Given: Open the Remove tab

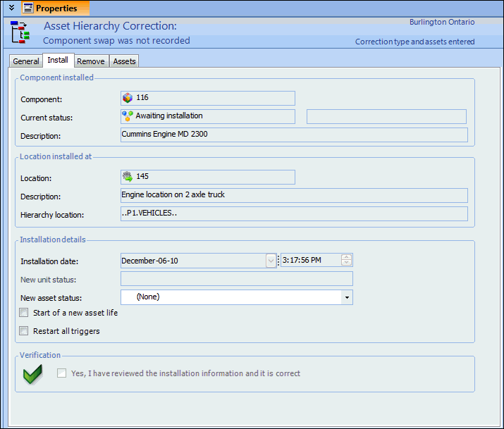Looking at the screenshot, I should click(91, 61).
